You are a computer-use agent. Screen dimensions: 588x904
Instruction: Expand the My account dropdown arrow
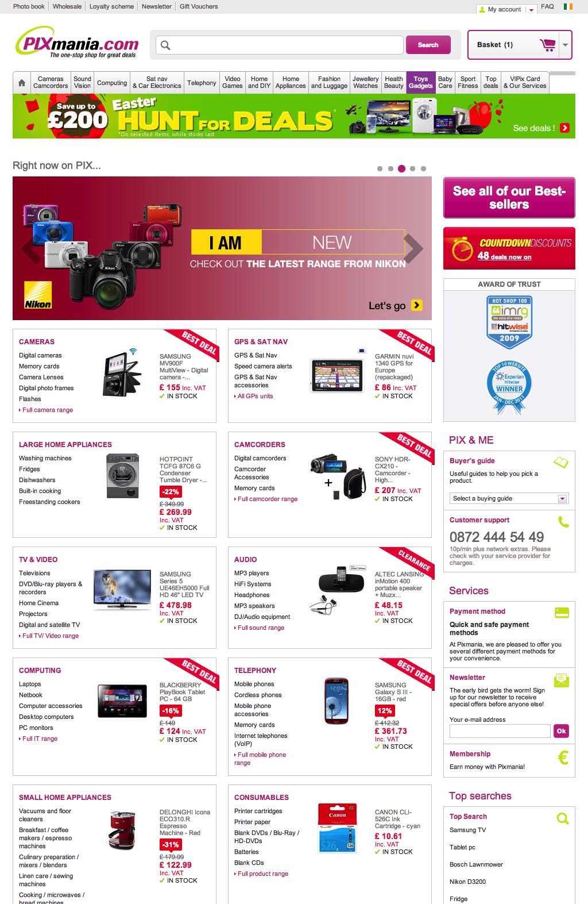531,9
